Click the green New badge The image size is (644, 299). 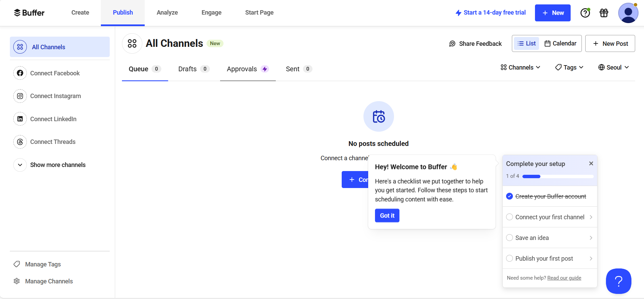pyautogui.click(x=215, y=43)
